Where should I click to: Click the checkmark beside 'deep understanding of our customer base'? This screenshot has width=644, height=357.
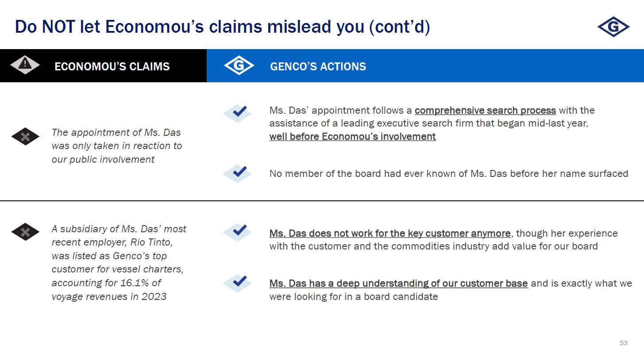tap(238, 283)
